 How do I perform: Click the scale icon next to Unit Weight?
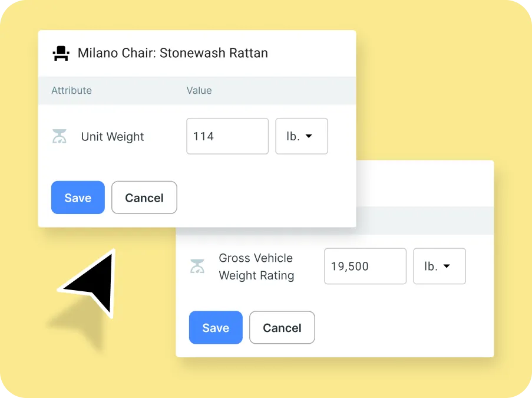coord(60,137)
